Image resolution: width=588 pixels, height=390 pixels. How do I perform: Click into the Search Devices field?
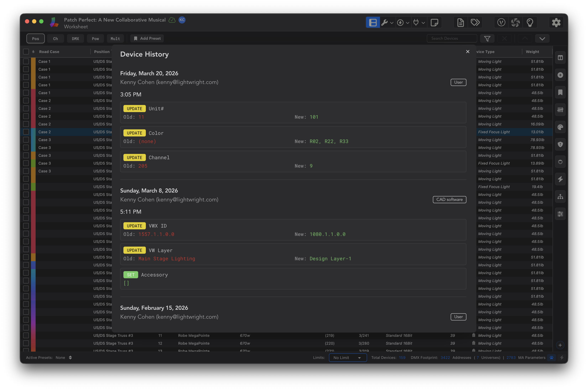(x=452, y=39)
